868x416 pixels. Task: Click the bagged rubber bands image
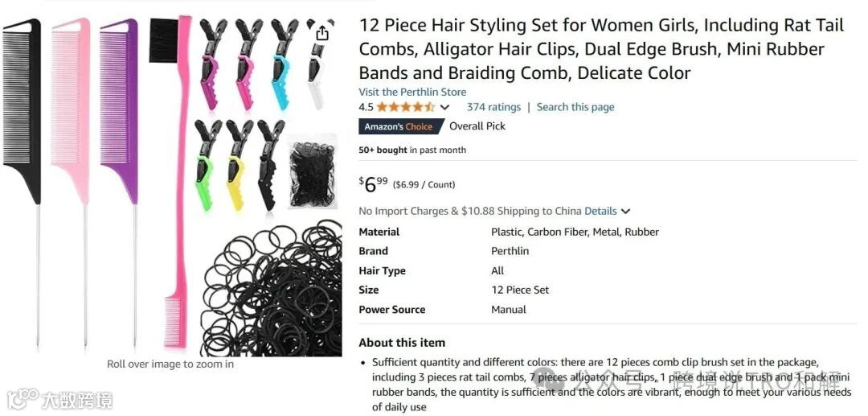click(312, 171)
